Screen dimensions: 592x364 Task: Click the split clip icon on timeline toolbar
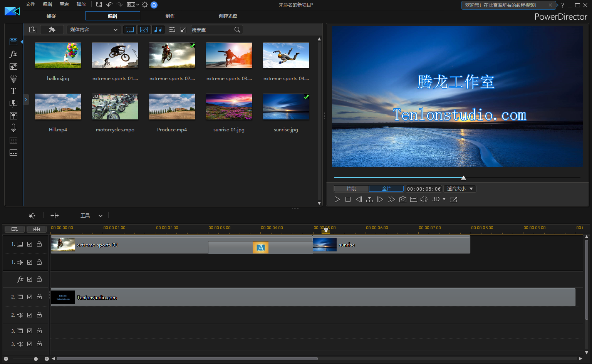click(x=55, y=215)
